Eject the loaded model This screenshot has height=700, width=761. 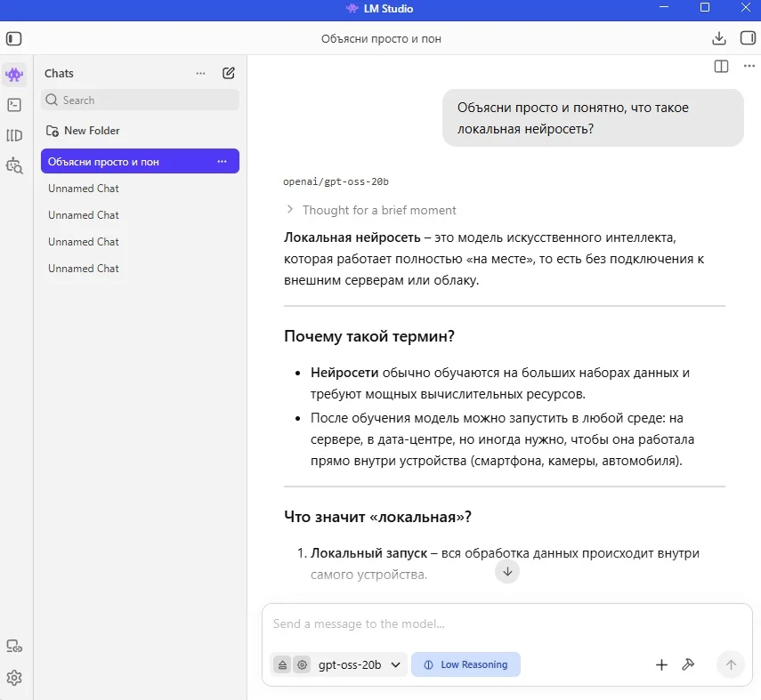pos(282,664)
